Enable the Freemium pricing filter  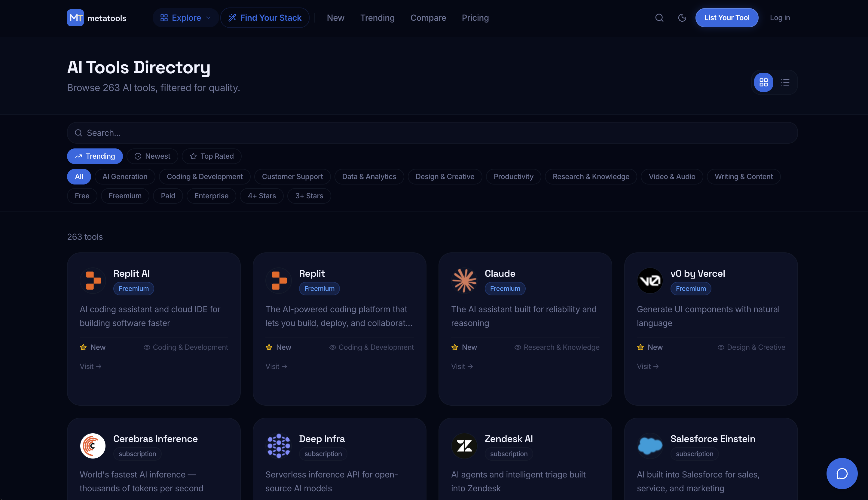[125, 196]
